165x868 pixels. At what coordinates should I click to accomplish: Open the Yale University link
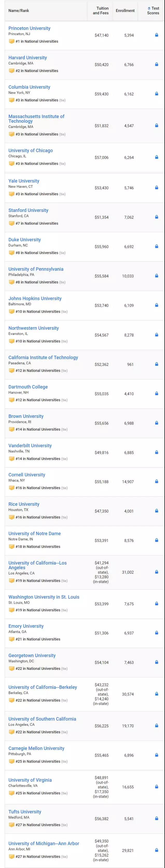[24, 181]
